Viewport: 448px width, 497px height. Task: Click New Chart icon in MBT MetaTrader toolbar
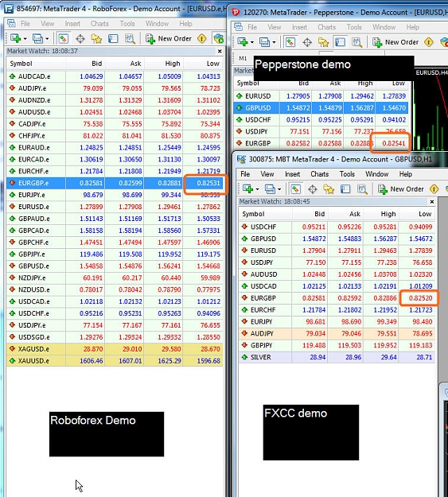[247, 189]
